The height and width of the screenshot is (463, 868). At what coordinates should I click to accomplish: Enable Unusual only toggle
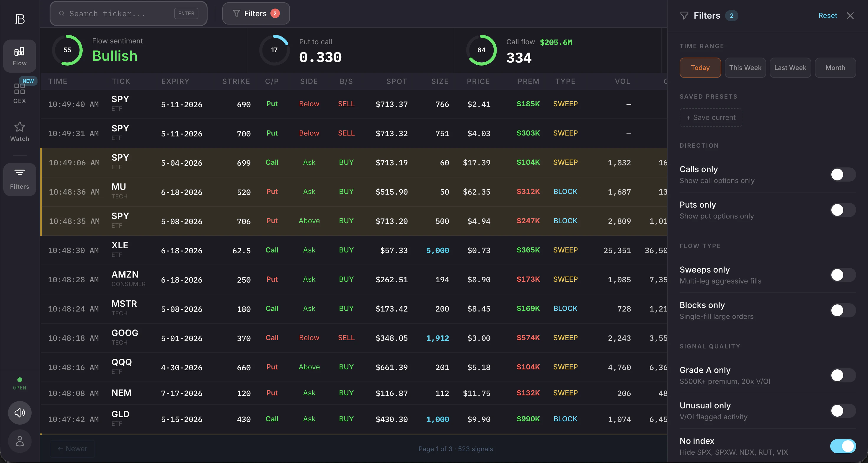click(843, 411)
